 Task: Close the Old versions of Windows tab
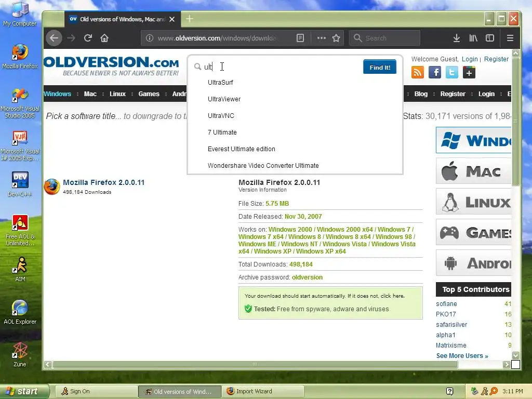[x=172, y=19]
